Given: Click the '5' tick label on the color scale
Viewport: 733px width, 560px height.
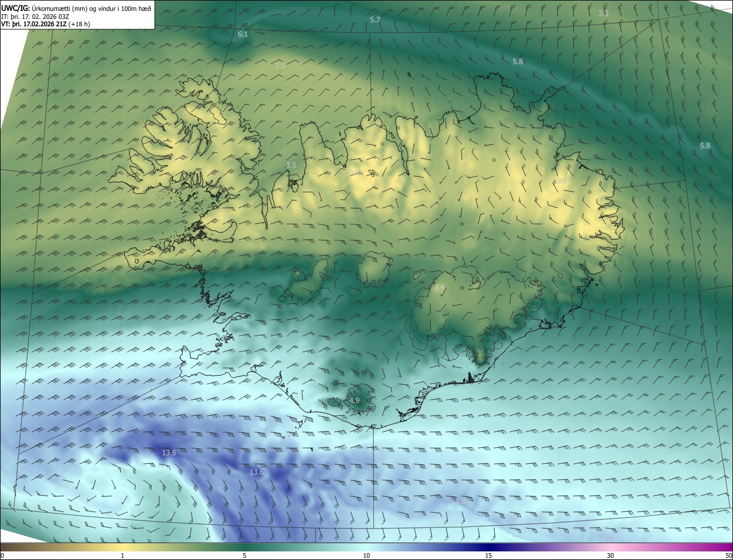Looking at the screenshot, I should [x=245, y=555].
